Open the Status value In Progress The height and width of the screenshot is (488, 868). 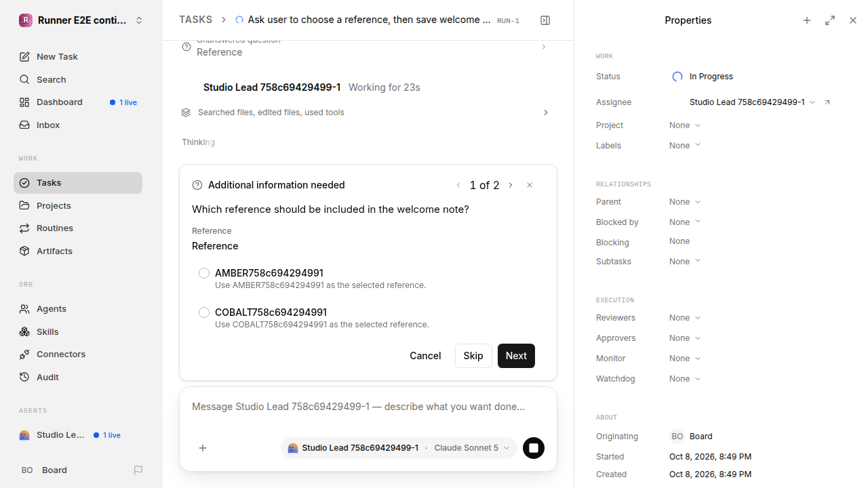point(703,77)
